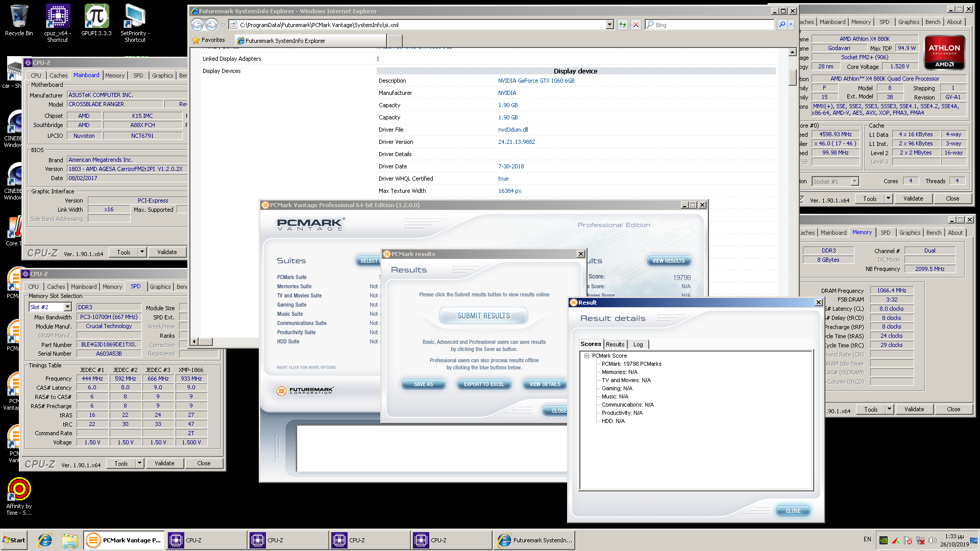
Task: Open the recent pages dropdown beside Forward
Action: tap(223, 24)
